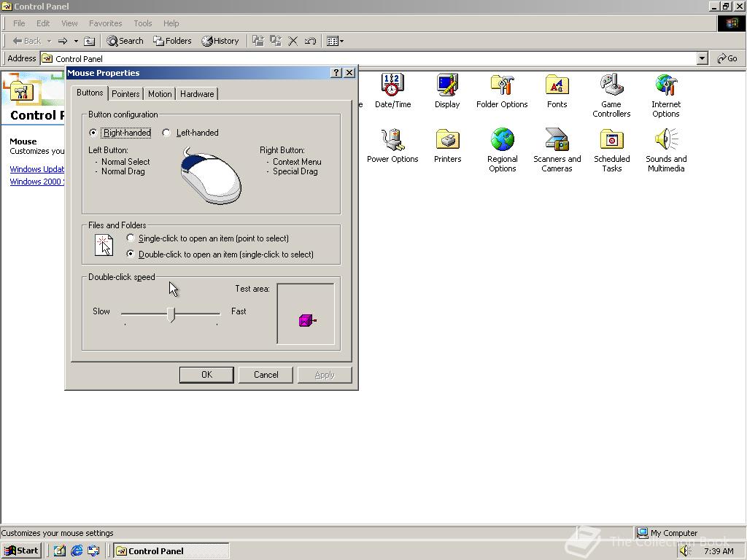Open the Sounds and Multimedia icon
The image size is (747, 560).
coord(666,150)
